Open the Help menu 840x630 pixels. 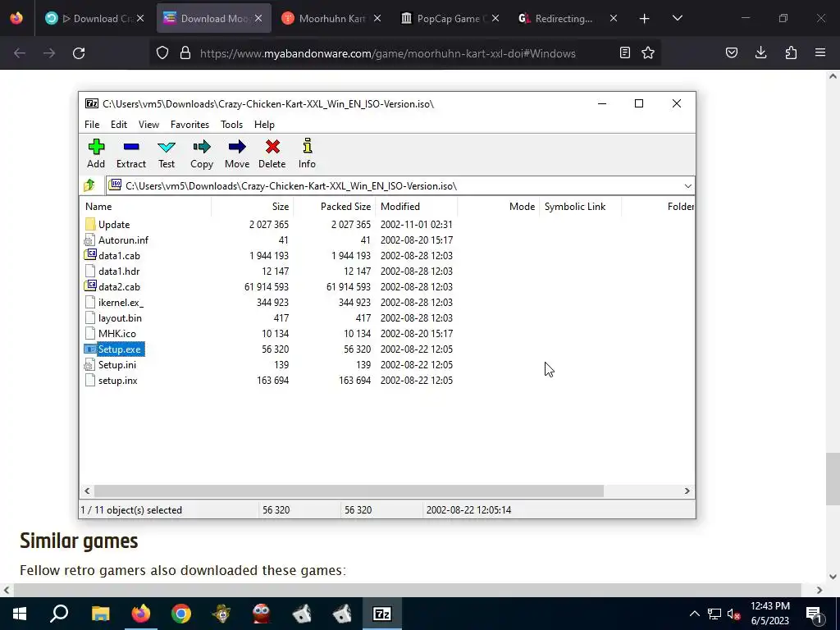(264, 125)
